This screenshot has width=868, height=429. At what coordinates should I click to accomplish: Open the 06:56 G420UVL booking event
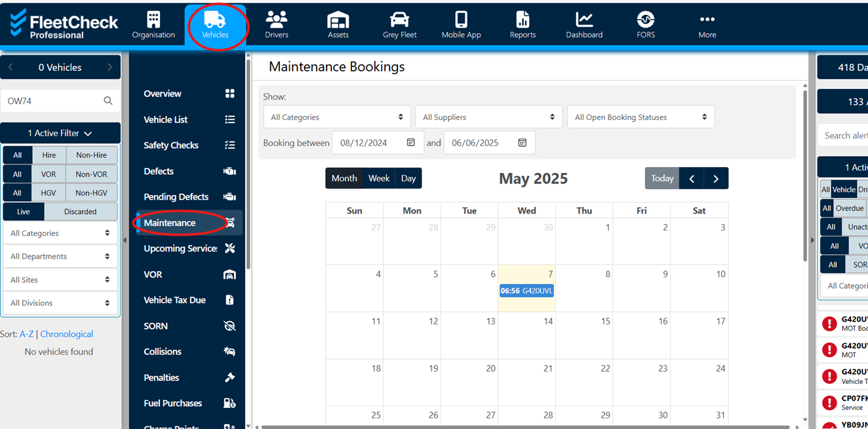(x=526, y=291)
